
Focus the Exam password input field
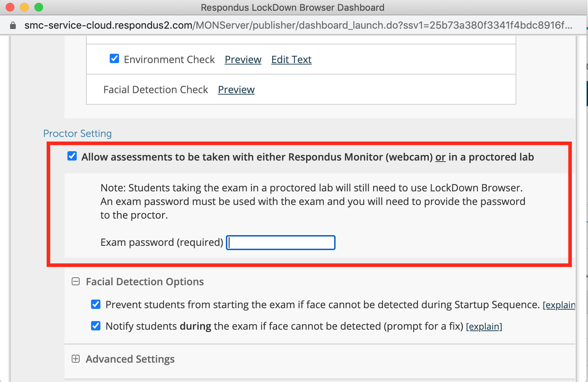tap(281, 243)
